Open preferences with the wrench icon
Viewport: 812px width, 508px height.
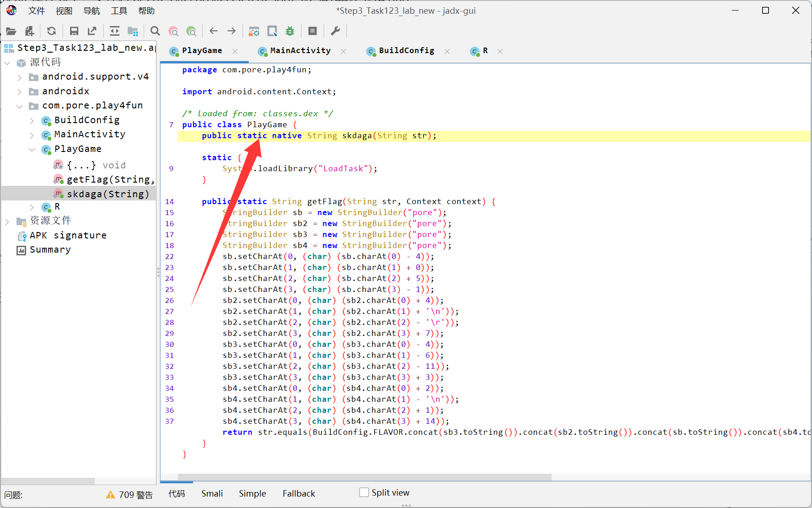pyautogui.click(x=335, y=31)
